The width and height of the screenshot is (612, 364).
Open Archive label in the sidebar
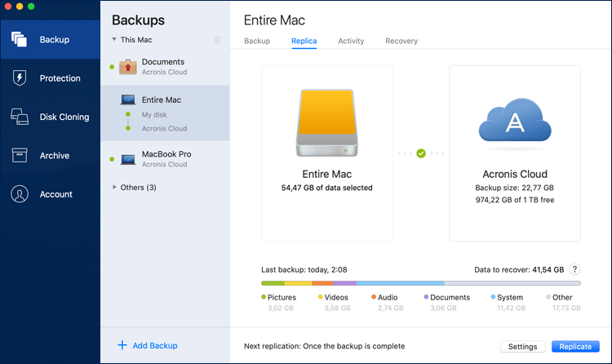point(55,155)
